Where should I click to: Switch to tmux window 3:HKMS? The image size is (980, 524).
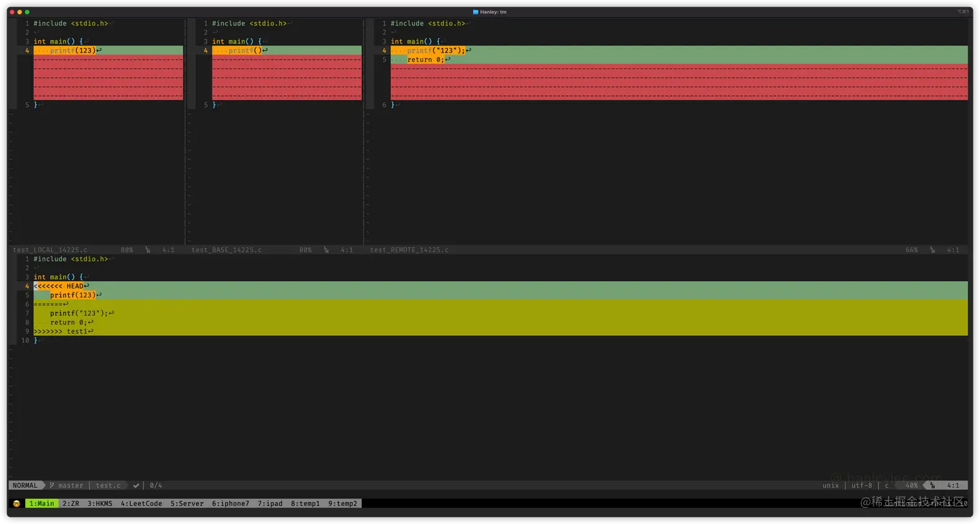(100, 503)
